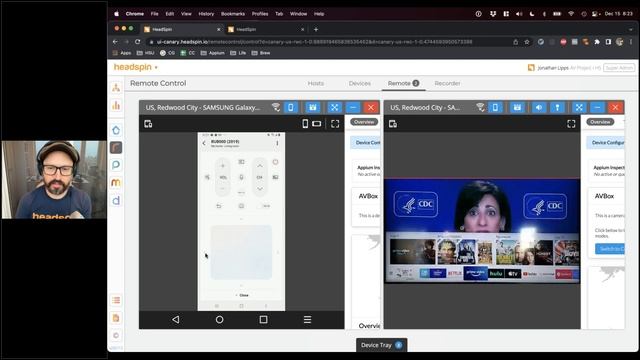The image size is (640, 360).
Task: Click sidebar orange document icon
Action: point(116,318)
